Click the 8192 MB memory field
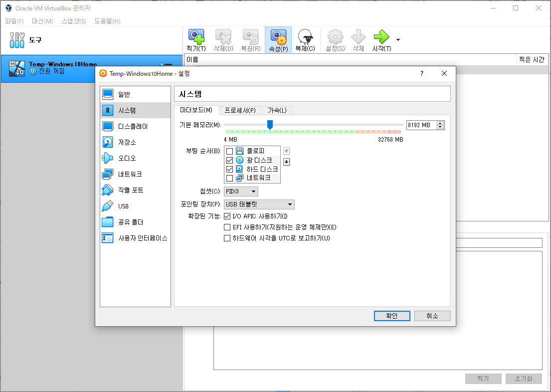This screenshot has height=392, width=551. click(422, 125)
